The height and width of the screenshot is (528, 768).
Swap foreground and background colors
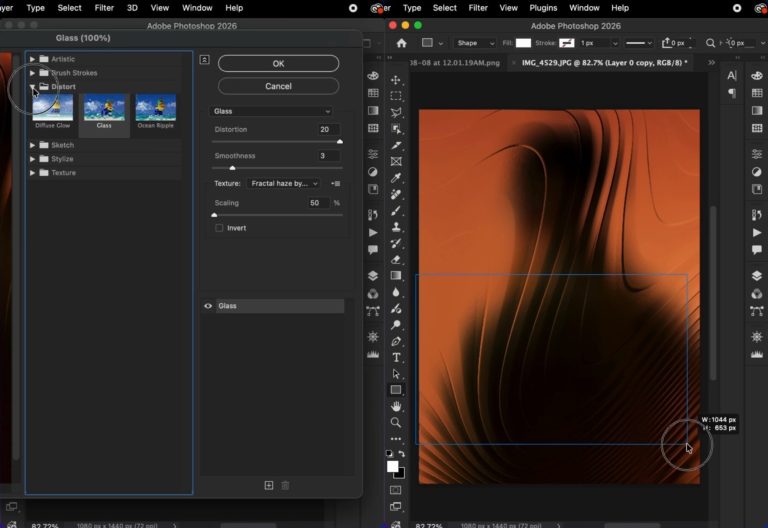(402, 454)
